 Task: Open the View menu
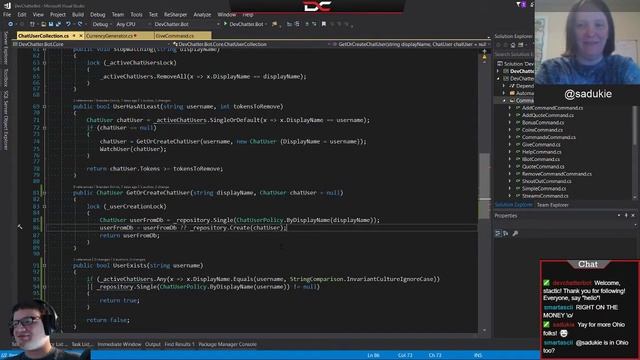pyautogui.click(x=38, y=15)
